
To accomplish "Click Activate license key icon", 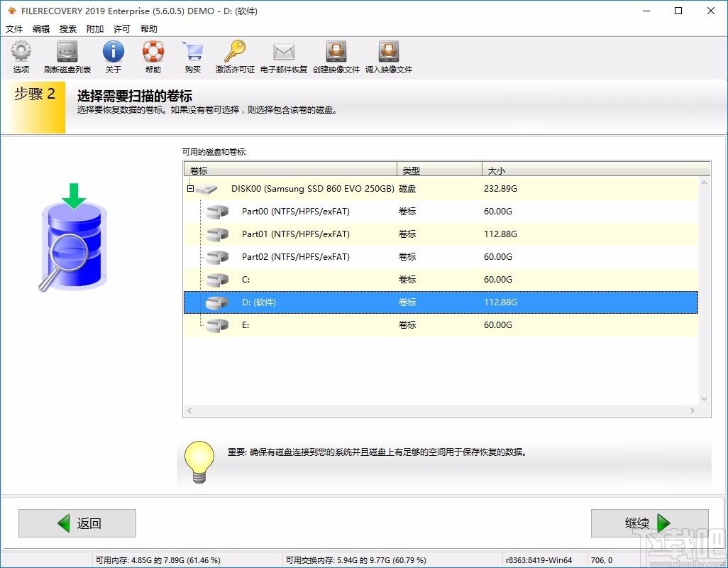I will pos(235,52).
